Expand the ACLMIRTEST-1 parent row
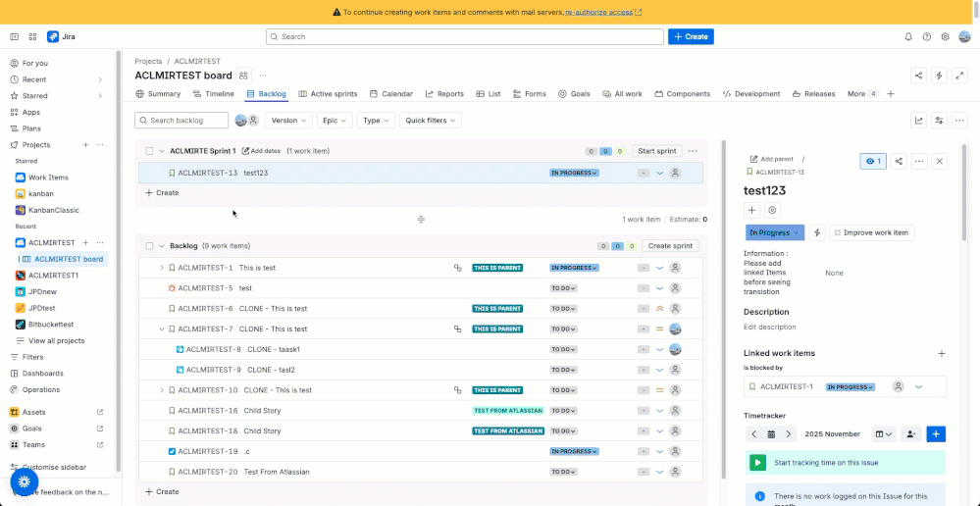The height and width of the screenshot is (506, 980). pos(162,268)
